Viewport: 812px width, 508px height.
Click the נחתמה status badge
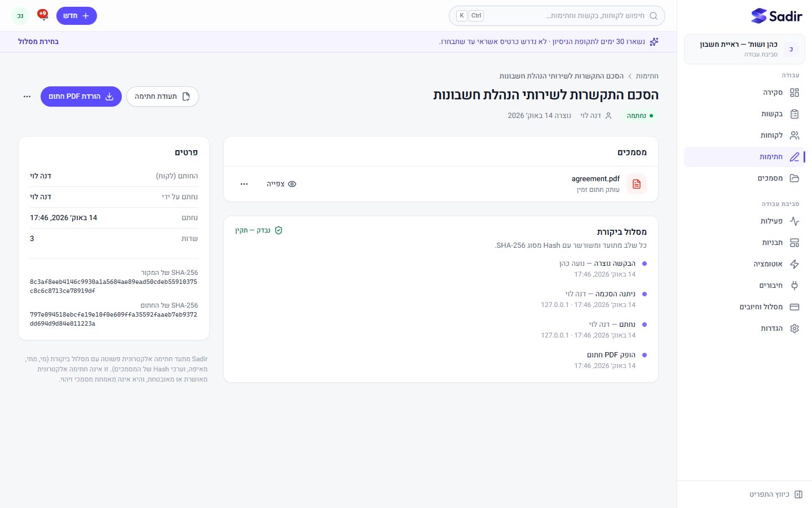pos(640,116)
